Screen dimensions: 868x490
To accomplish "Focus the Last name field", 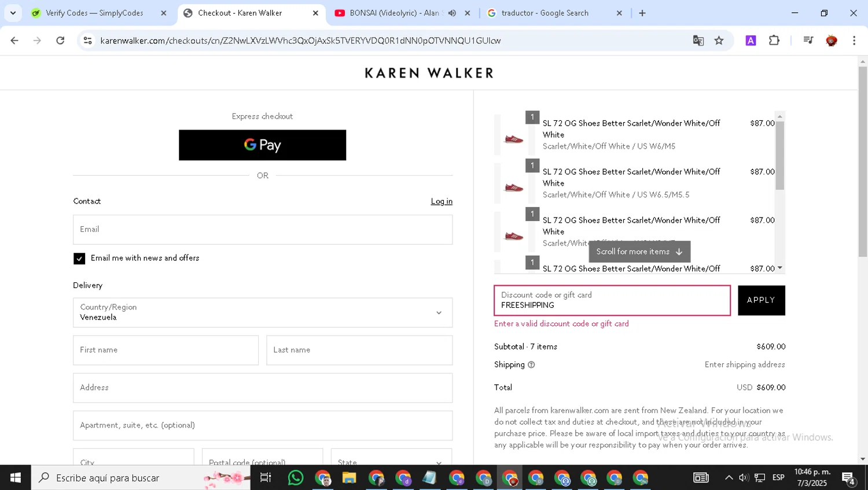I will [359, 350].
